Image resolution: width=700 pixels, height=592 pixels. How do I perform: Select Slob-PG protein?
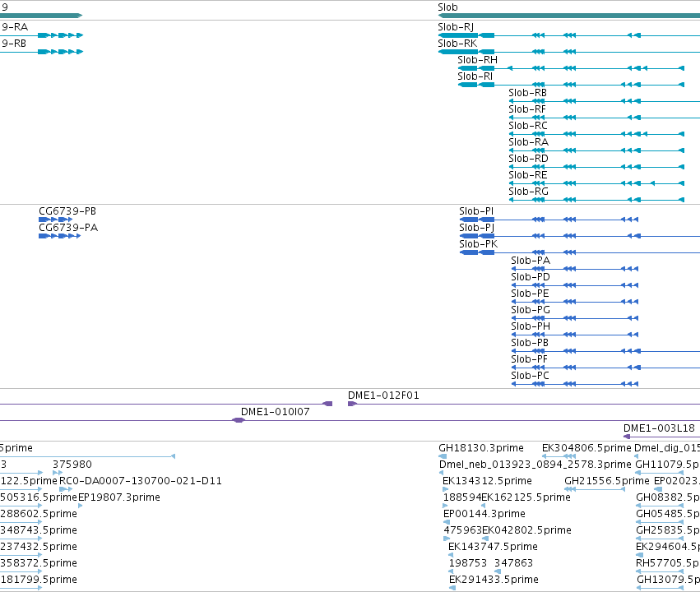coord(531,310)
